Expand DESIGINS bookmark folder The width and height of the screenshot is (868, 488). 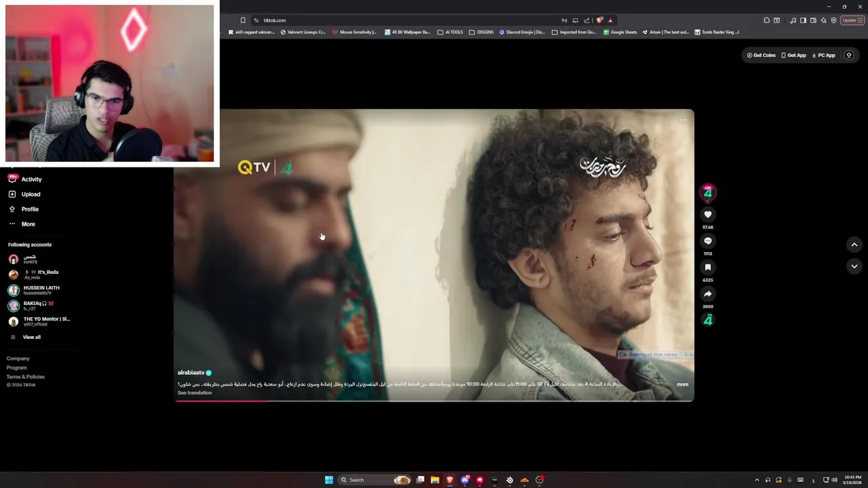[x=481, y=32]
